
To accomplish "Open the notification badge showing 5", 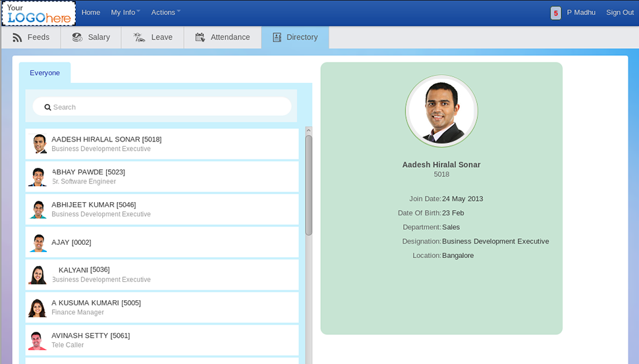I will (x=555, y=13).
